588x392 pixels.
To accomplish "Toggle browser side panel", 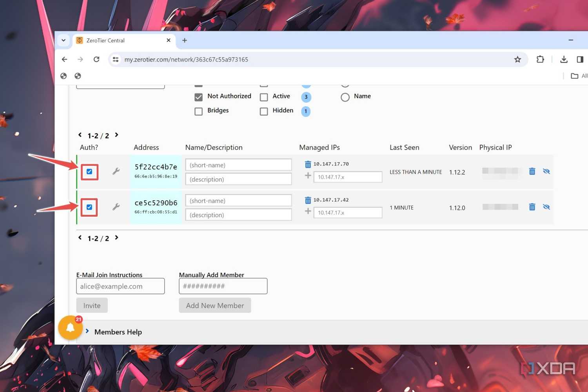I will (580, 59).
